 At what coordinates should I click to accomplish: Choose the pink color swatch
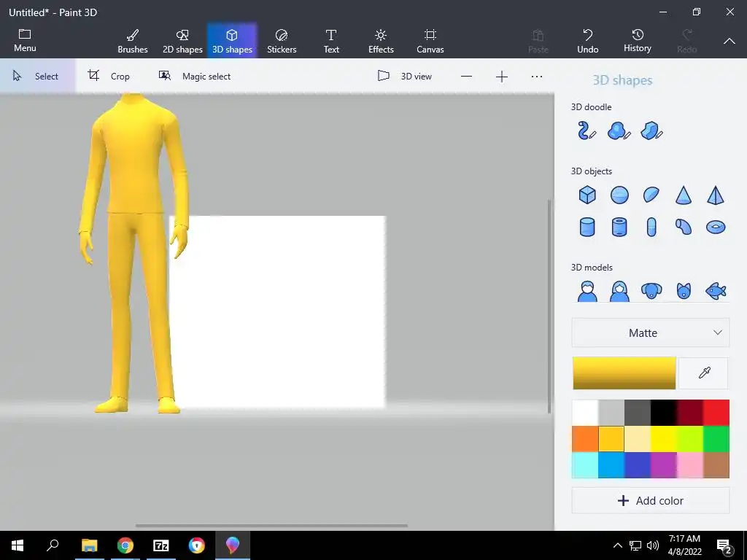pos(690,464)
